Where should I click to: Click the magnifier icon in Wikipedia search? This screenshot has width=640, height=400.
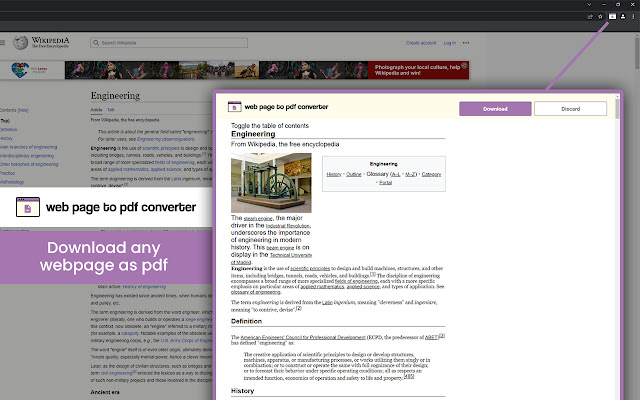(96, 43)
